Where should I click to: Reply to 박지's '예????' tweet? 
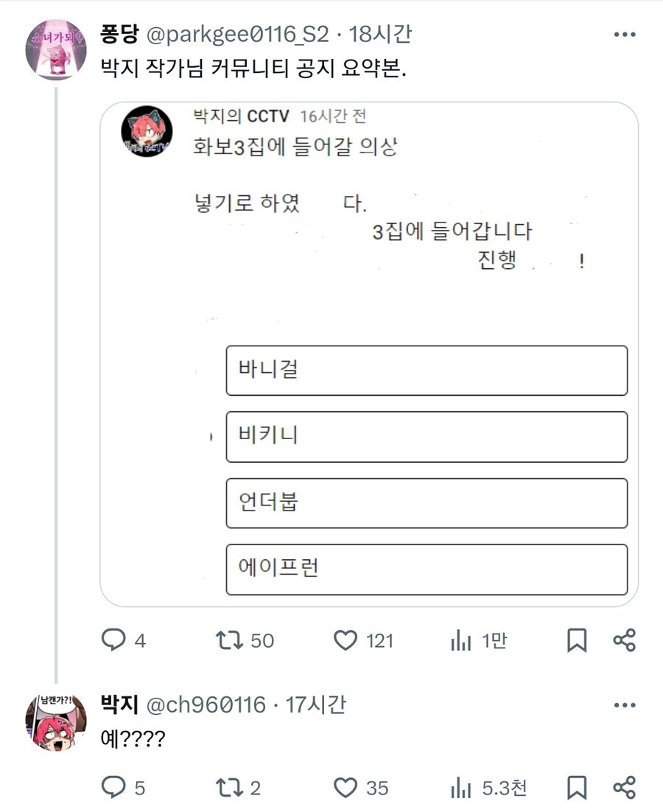[x=112, y=788]
